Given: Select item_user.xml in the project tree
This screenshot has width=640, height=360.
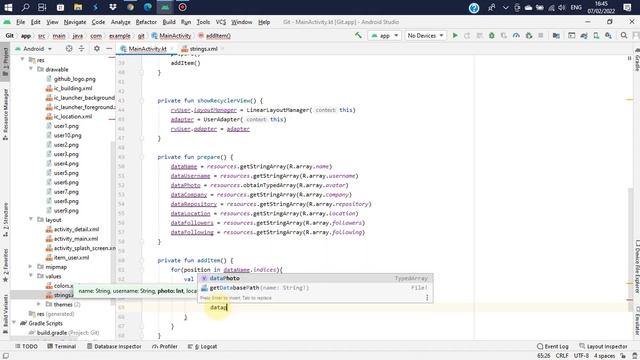Looking at the screenshot, I should pos(71,258).
